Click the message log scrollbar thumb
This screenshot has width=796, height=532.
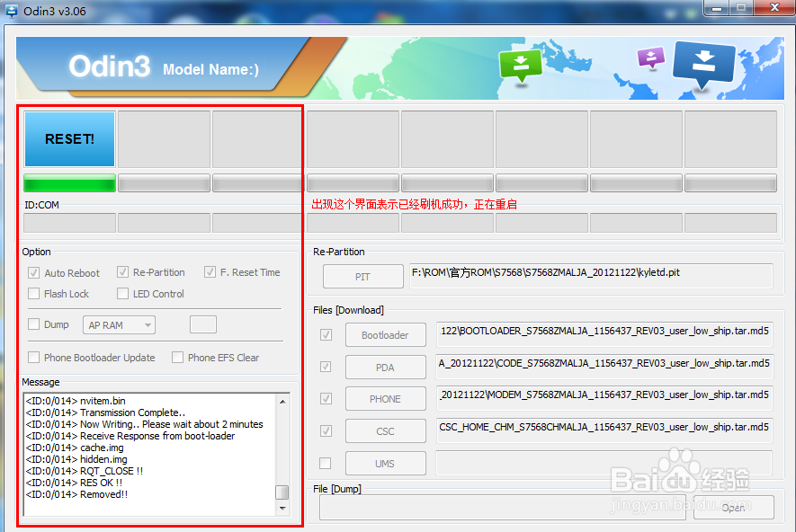click(282, 492)
